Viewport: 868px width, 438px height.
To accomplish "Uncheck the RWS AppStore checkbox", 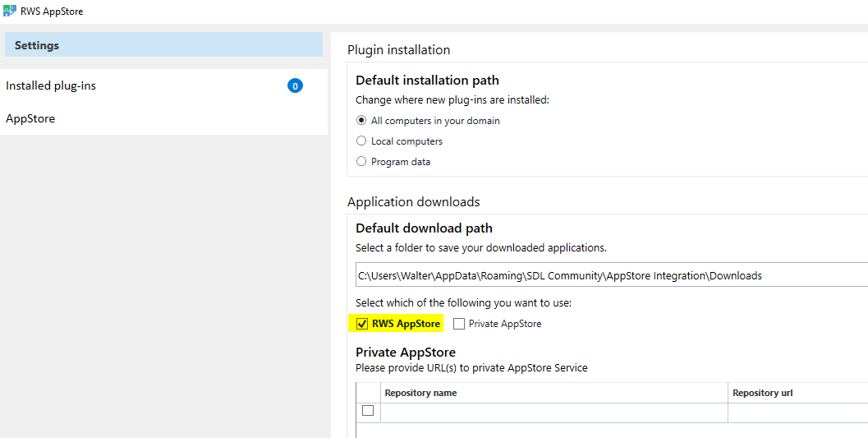I will 362,324.
